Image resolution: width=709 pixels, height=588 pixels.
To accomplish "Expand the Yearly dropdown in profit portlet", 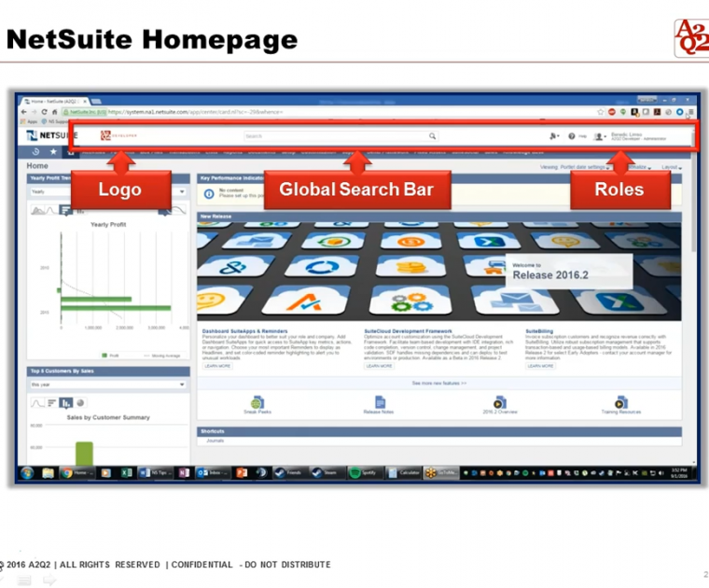I will click(182, 191).
